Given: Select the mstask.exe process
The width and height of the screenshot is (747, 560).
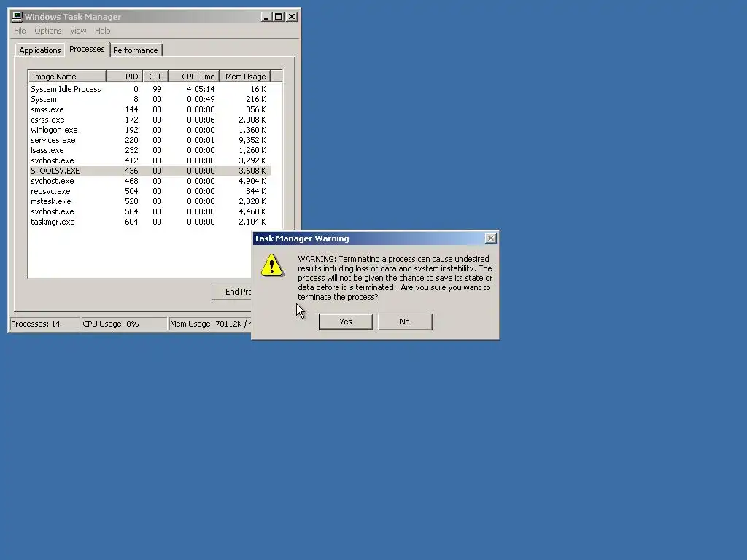Looking at the screenshot, I should 150,201.
